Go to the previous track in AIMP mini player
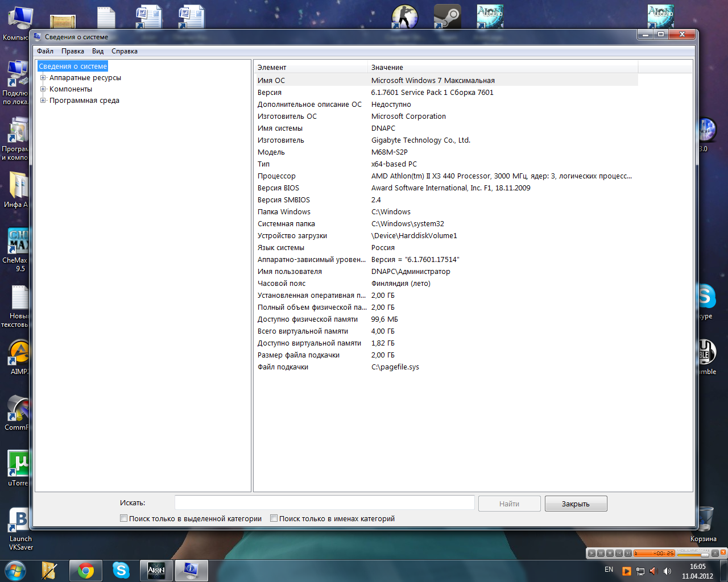The height and width of the screenshot is (582, 728). (x=619, y=553)
